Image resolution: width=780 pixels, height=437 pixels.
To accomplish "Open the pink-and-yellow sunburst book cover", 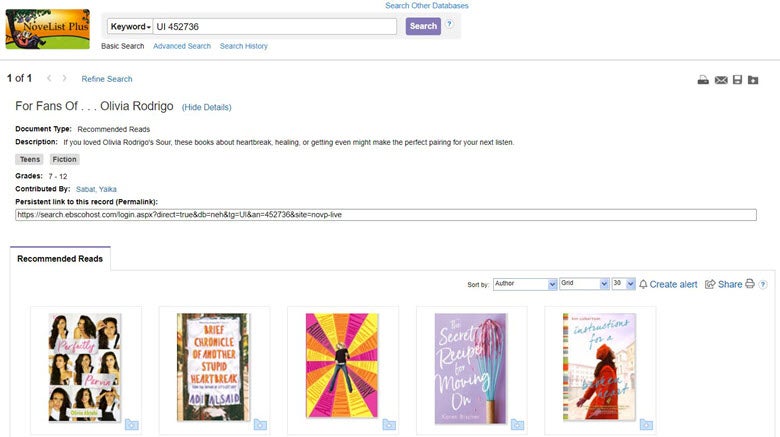I will pyautogui.click(x=342, y=365).
